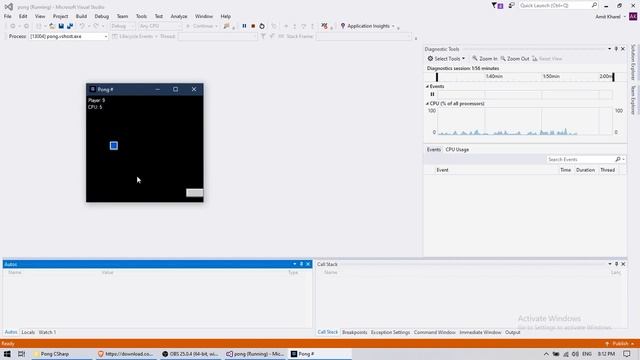Show hidden system tray icons

coord(546,354)
